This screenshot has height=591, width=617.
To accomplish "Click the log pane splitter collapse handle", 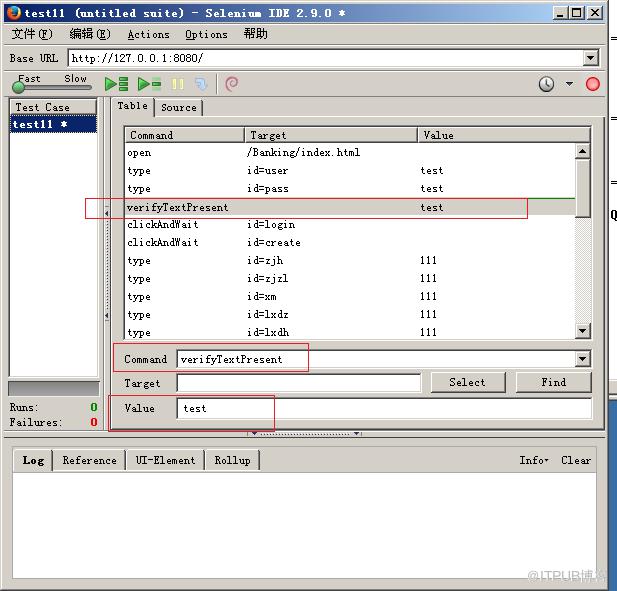I will (x=305, y=434).
